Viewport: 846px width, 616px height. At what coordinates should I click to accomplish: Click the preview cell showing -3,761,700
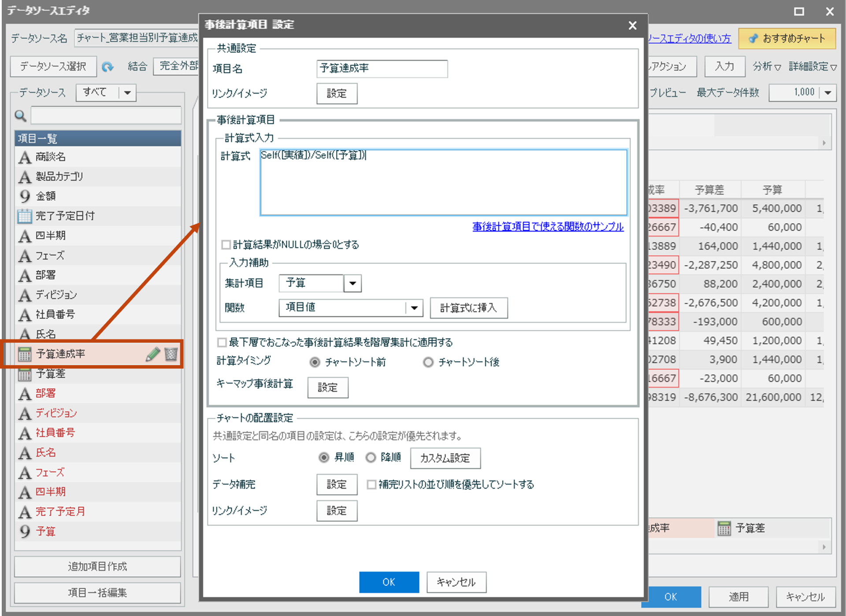tap(710, 208)
